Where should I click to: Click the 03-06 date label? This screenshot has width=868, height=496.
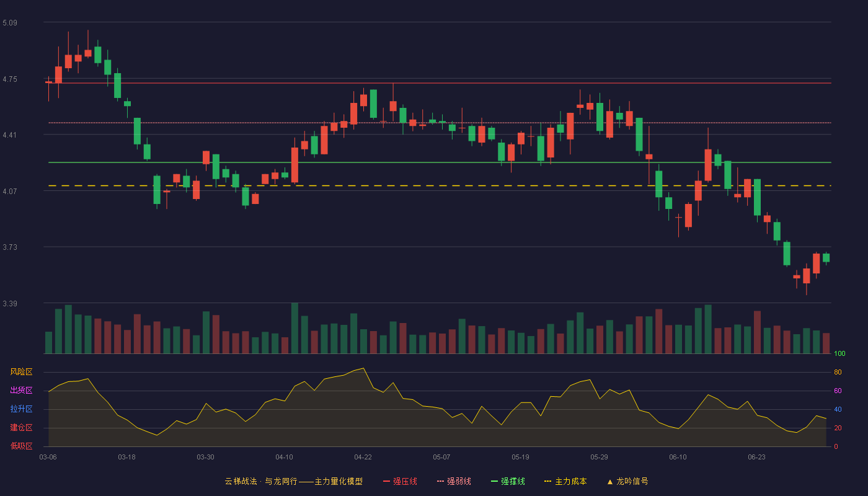point(48,457)
